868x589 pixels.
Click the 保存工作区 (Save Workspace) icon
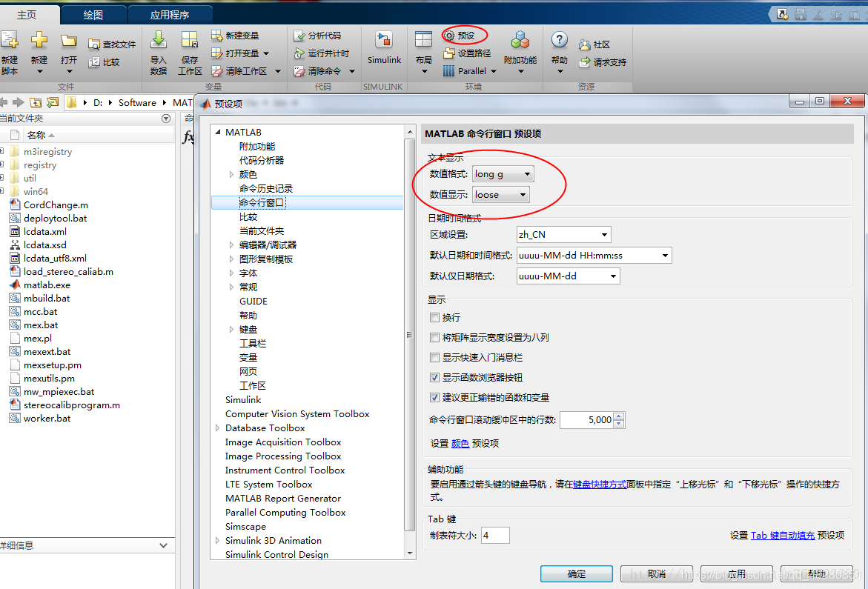(189, 40)
